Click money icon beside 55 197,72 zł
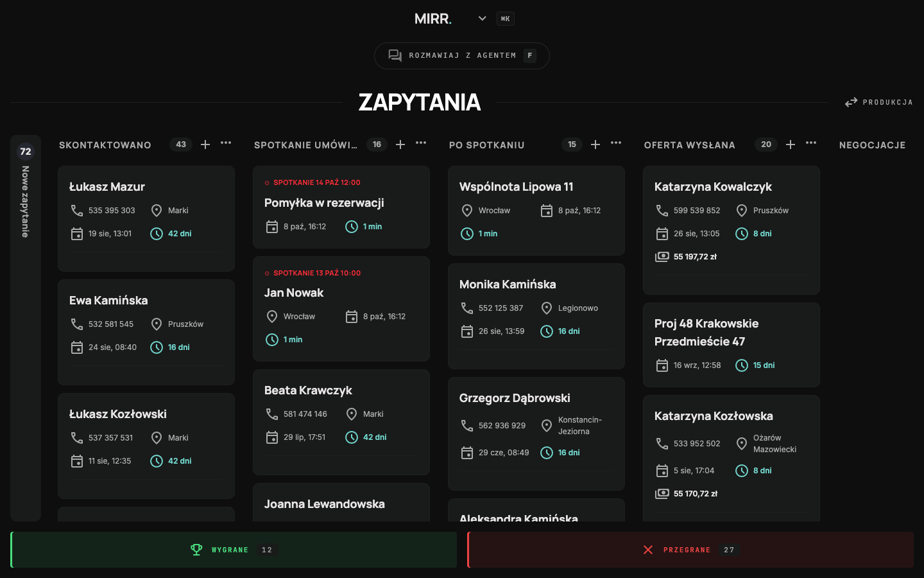Image resolution: width=924 pixels, height=578 pixels. [662, 257]
